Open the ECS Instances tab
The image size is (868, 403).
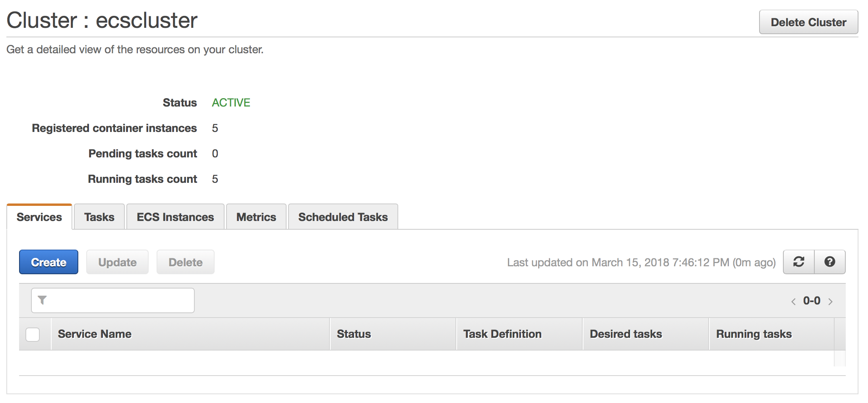[175, 217]
